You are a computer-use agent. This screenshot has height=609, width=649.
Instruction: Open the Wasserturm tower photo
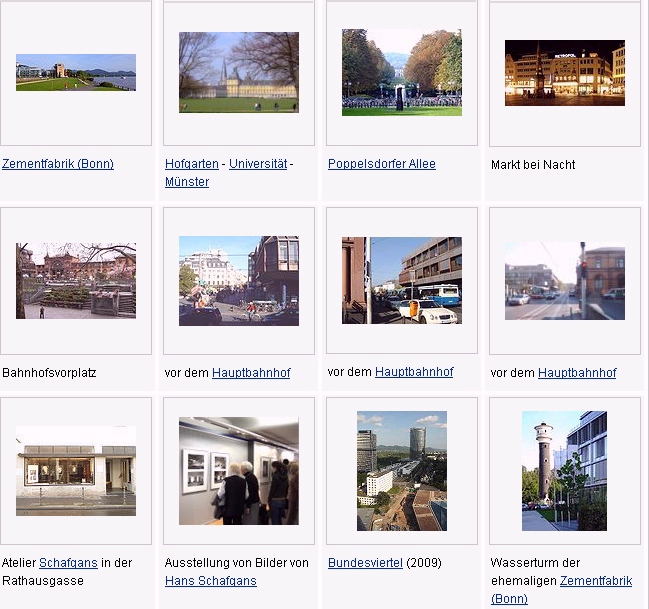[564, 470]
